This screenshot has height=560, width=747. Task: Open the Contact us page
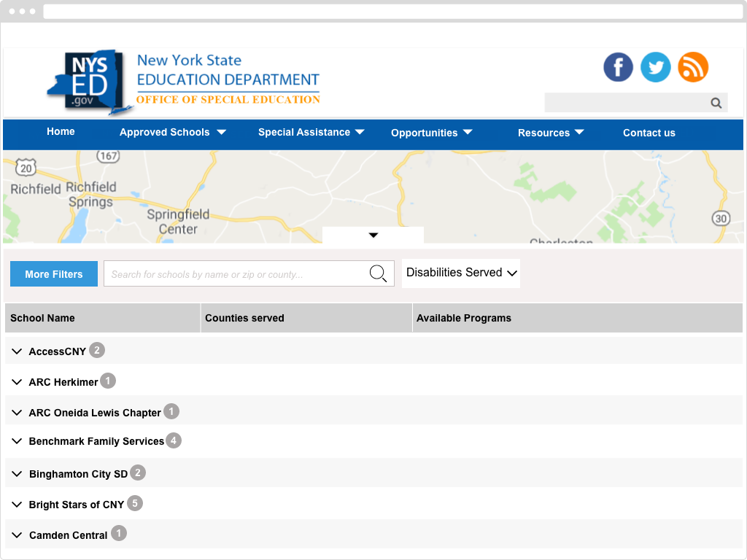[649, 133]
